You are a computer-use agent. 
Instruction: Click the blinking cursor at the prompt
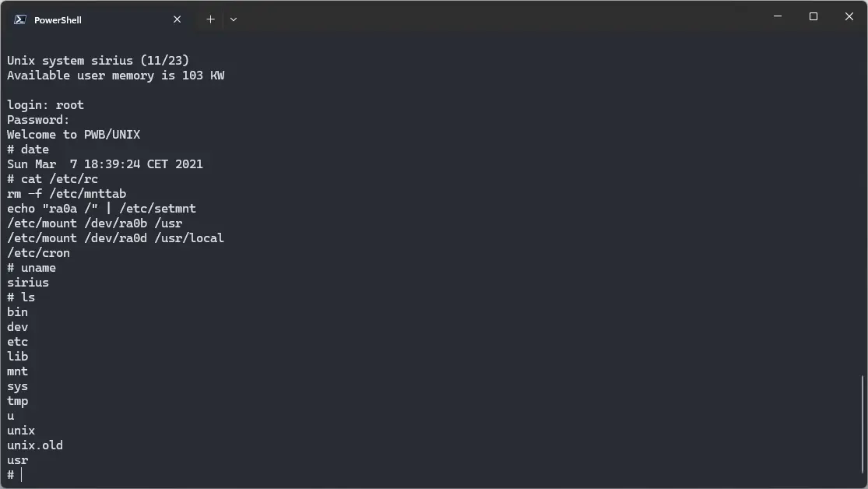pyautogui.click(x=20, y=474)
